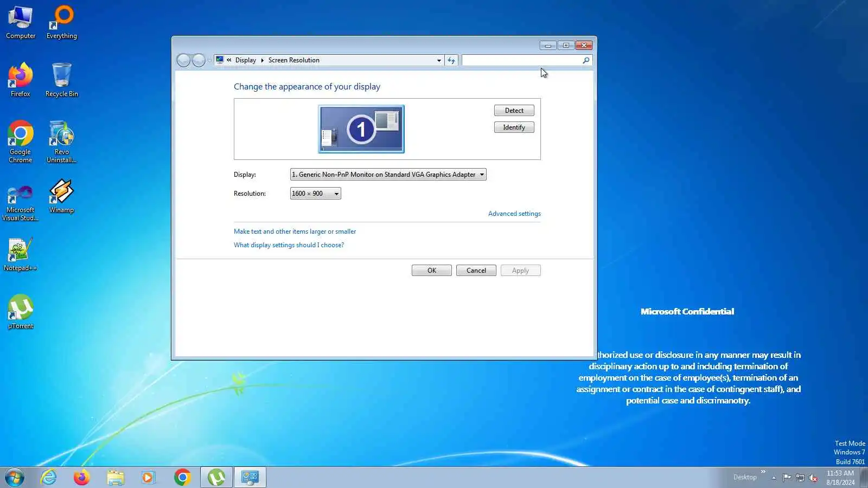Click the network tray icon
This screenshot has height=488, width=868.
pos(800,478)
